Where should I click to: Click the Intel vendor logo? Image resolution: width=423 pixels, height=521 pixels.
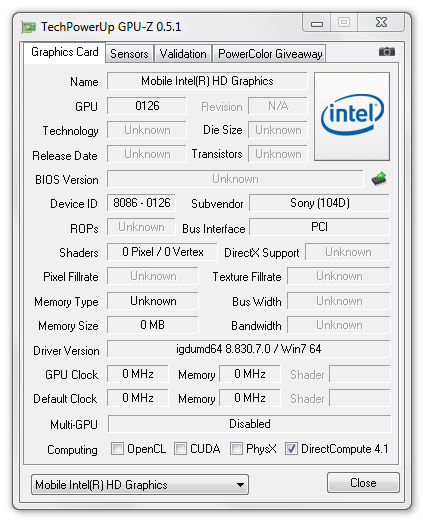point(352,116)
